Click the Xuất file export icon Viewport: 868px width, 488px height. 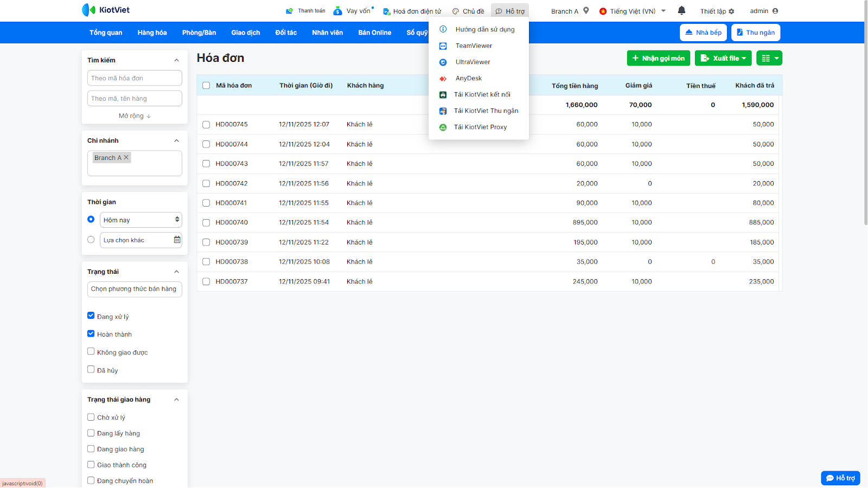click(x=705, y=58)
